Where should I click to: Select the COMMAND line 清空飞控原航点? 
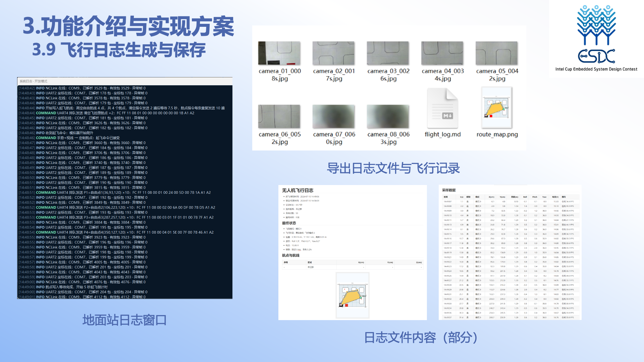(x=107, y=113)
